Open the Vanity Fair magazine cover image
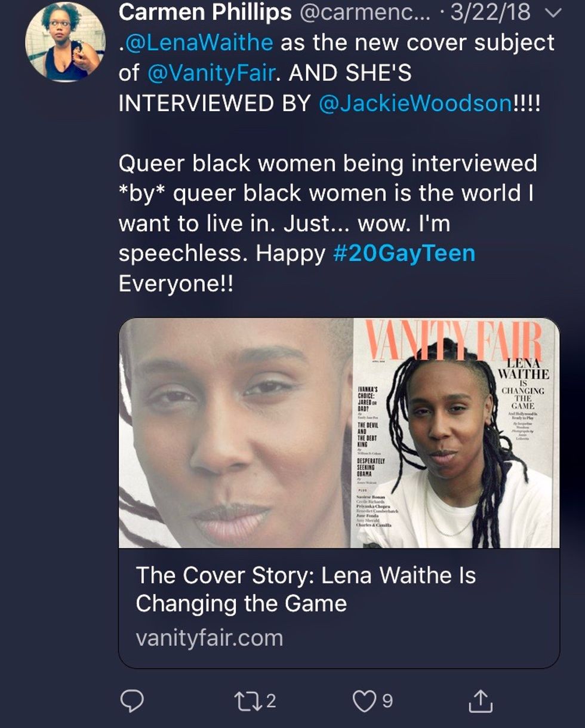585x728 pixels. pyautogui.click(x=456, y=433)
